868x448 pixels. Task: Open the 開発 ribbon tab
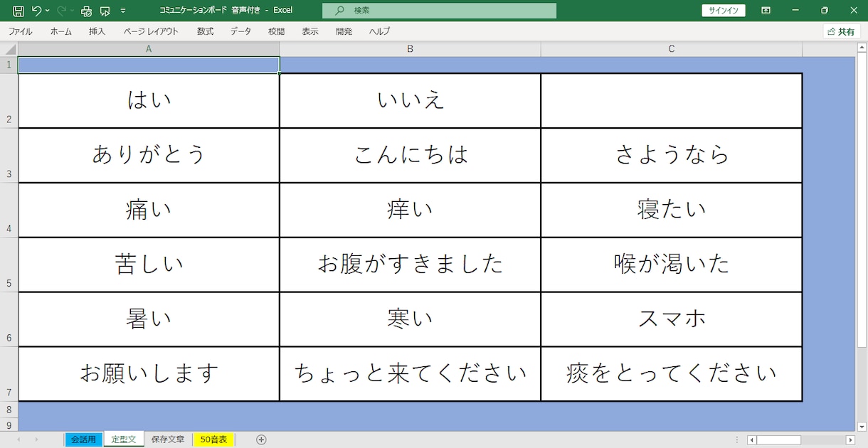tap(344, 31)
